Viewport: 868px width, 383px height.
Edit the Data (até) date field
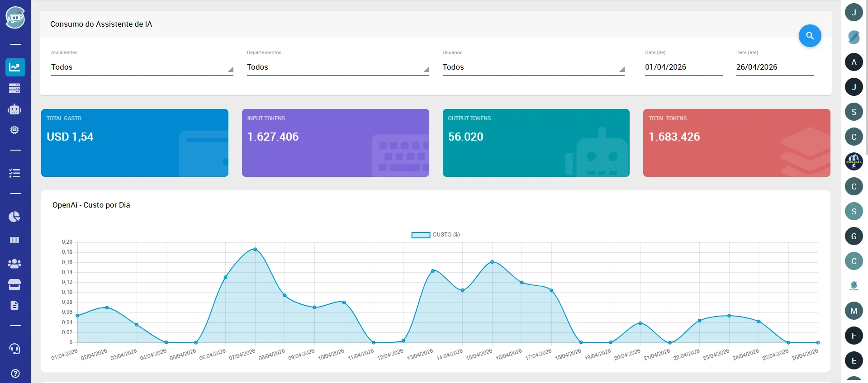775,67
